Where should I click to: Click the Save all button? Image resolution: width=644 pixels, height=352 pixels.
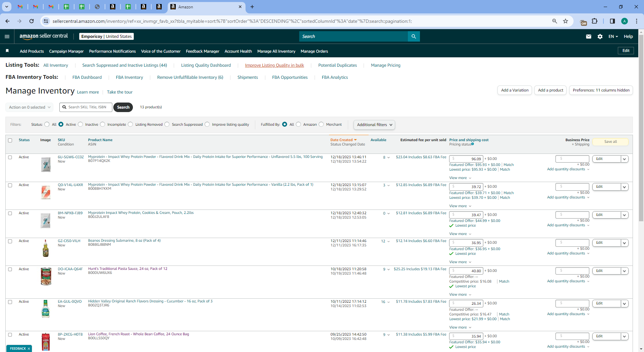point(610,142)
